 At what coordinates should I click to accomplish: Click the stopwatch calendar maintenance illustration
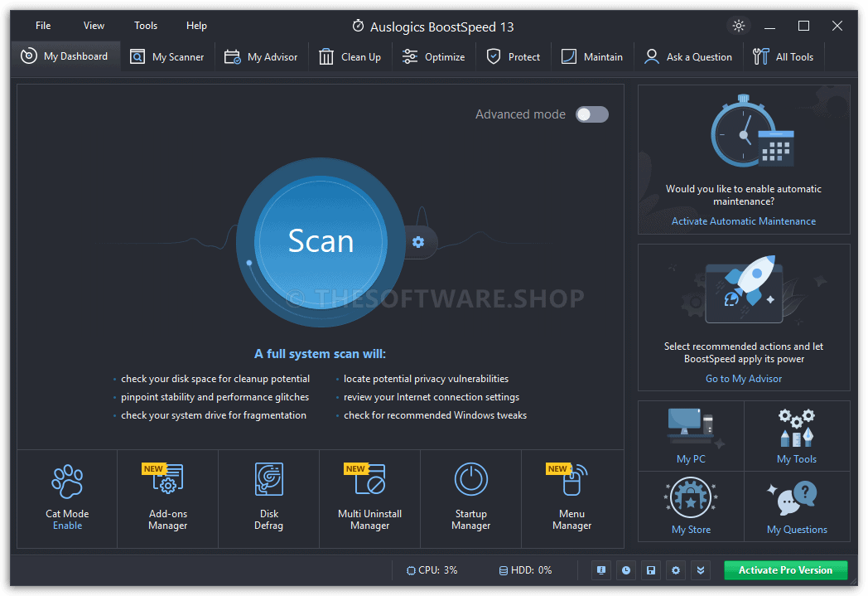point(752,131)
